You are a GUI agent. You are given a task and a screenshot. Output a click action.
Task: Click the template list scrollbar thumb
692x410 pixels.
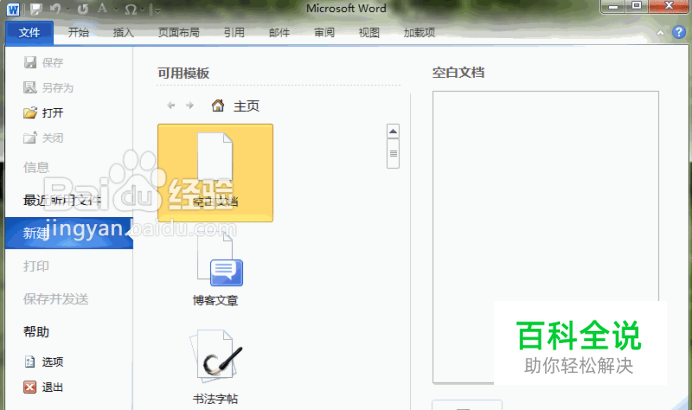tap(393, 154)
